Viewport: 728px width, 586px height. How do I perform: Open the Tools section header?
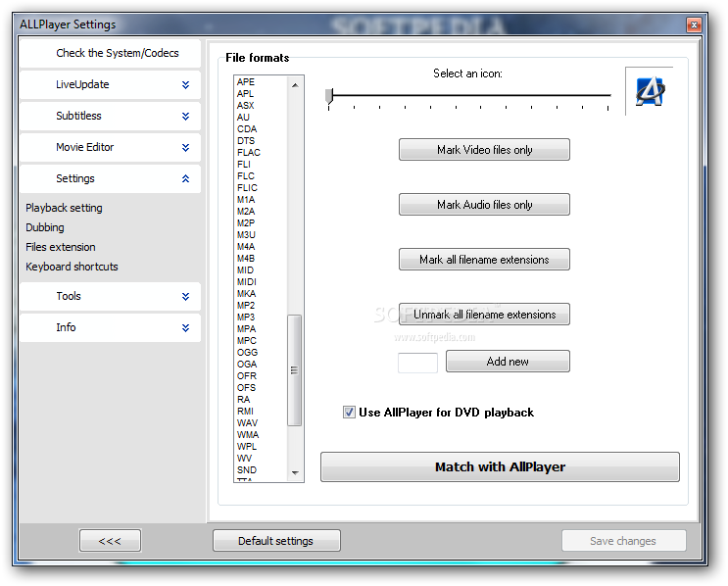110,296
